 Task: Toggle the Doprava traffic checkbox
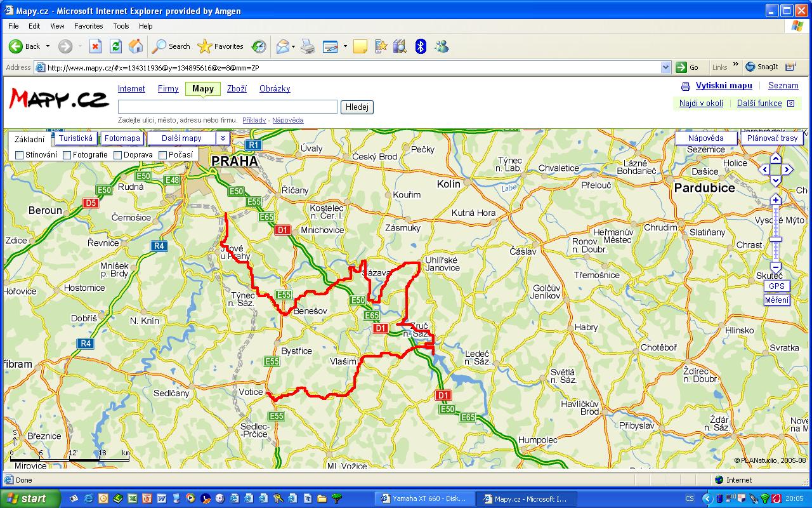pyautogui.click(x=118, y=155)
